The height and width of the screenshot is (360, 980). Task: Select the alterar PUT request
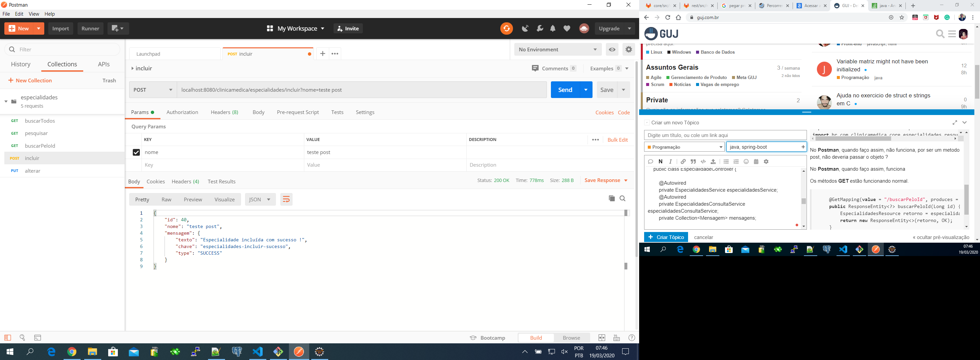64,171
